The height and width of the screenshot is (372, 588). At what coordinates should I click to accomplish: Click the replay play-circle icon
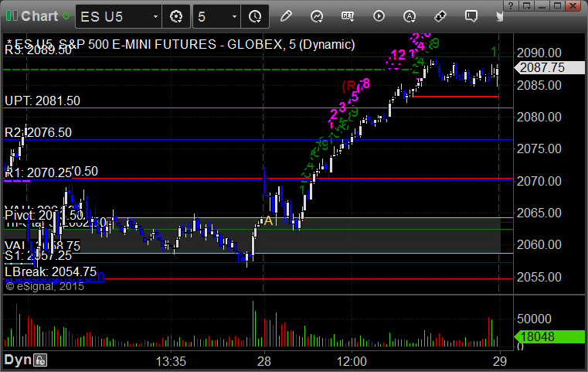pyautogui.click(x=379, y=16)
